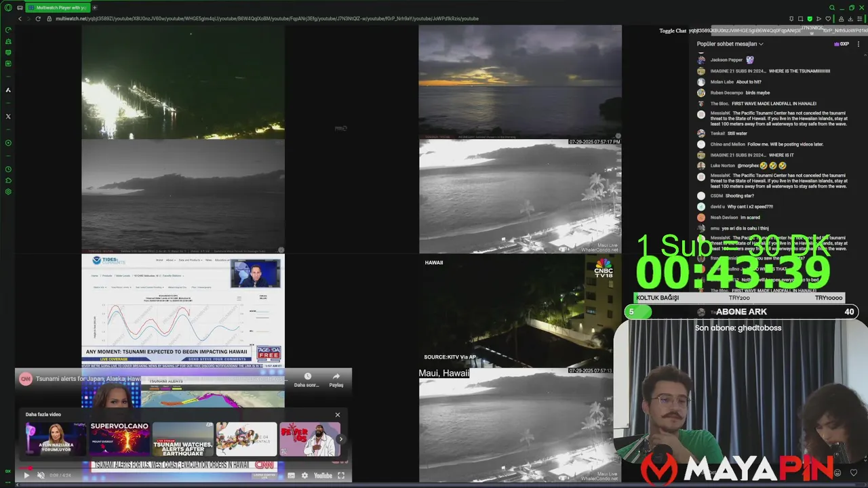Toggle subtitles on CNN video
Screen dimensions: 868x488
coord(292,475)
